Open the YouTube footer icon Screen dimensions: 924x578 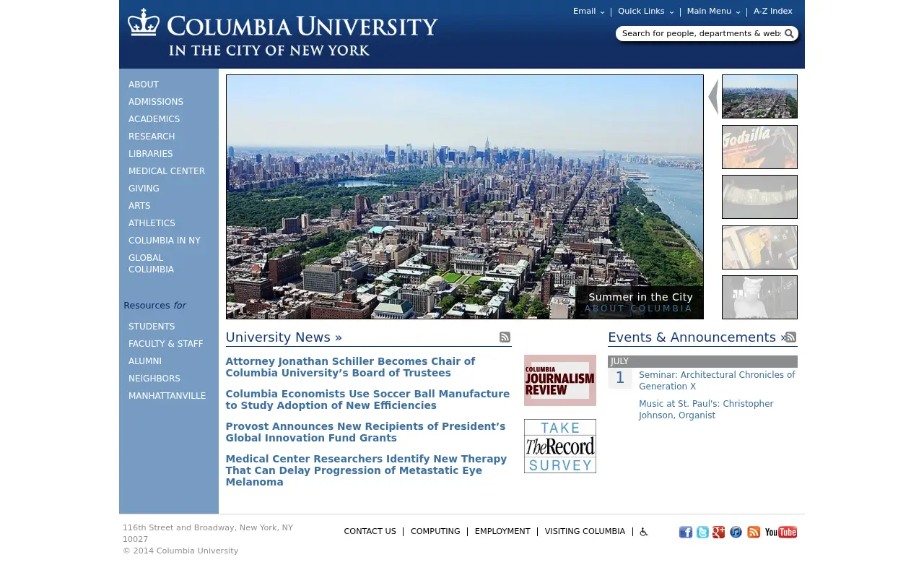(x=781, y=532)
